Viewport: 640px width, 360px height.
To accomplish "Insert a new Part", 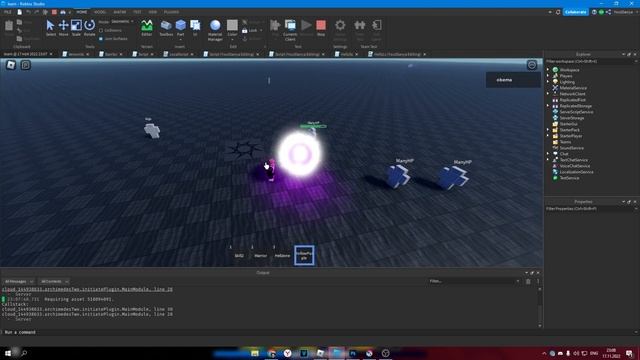I will coord(180,28).
